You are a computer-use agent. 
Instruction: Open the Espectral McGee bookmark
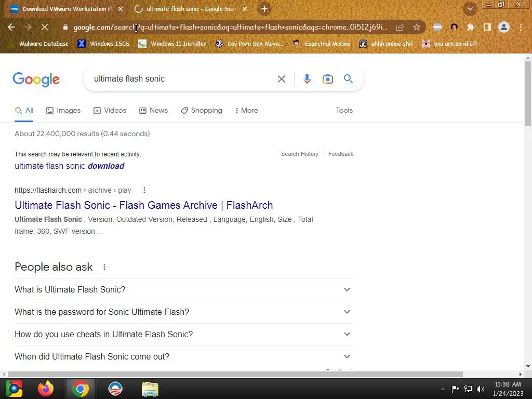pos(321,44)
